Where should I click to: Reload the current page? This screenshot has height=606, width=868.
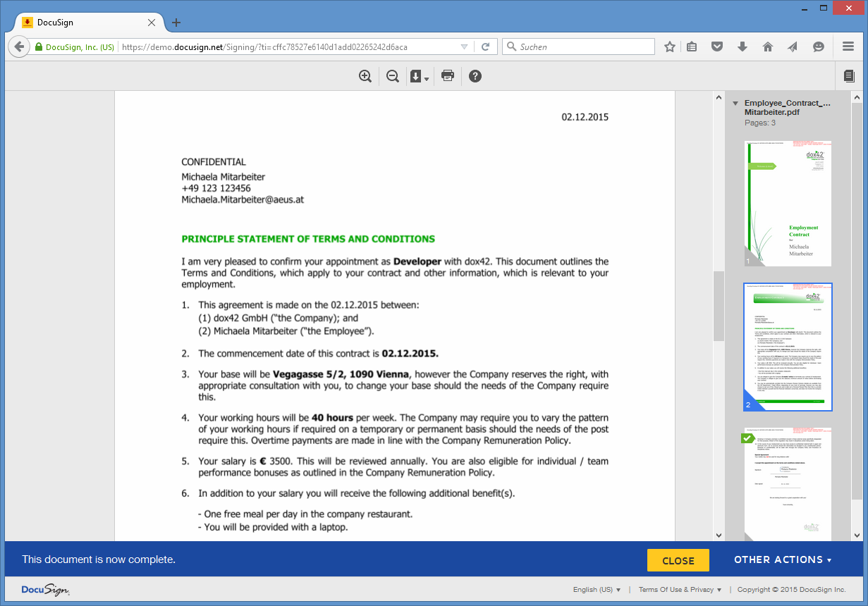pos(485,47)
